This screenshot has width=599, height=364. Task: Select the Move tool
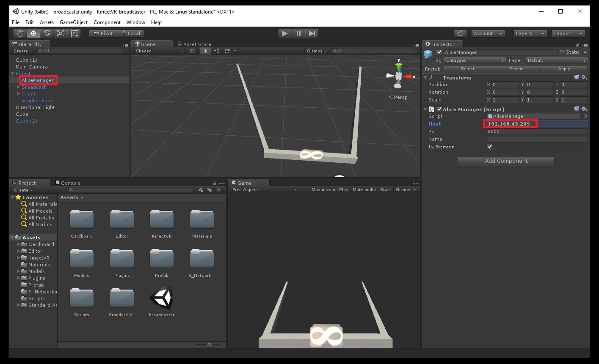pos(33,33)
